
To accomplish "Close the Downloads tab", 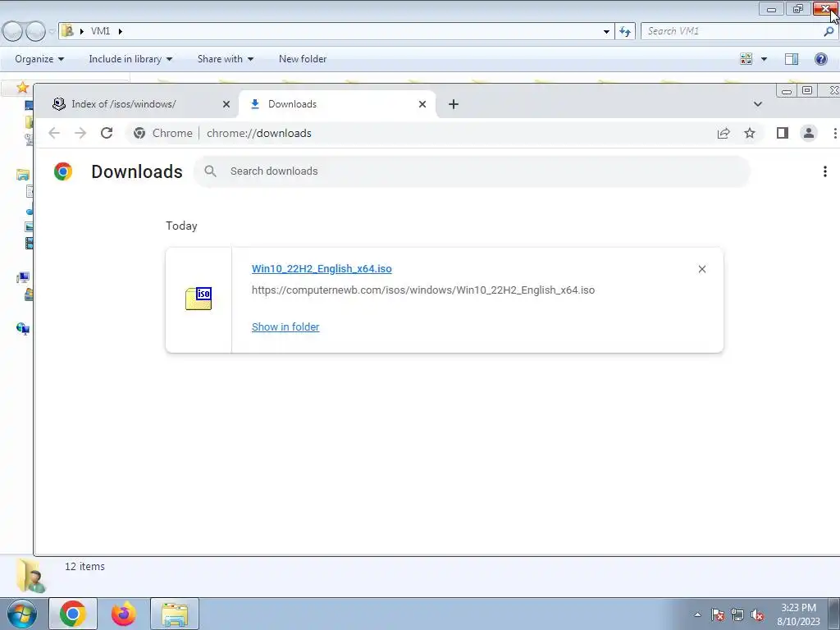I will coord(422,104).
